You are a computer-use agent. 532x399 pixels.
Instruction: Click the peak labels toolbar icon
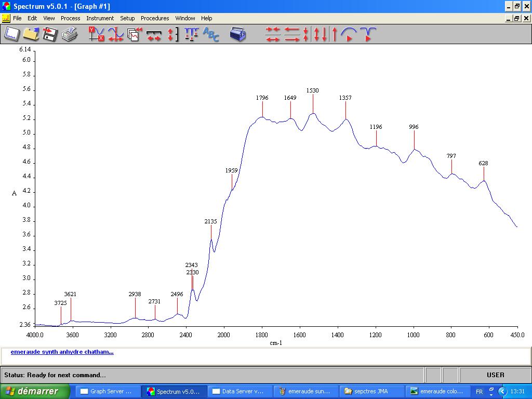click(x=191, y=34)
